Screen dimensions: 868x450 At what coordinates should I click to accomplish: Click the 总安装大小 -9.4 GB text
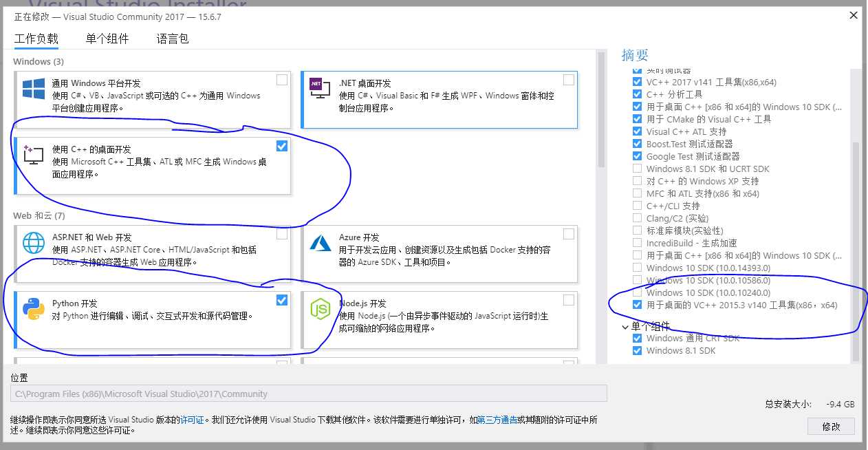[810, 404]
